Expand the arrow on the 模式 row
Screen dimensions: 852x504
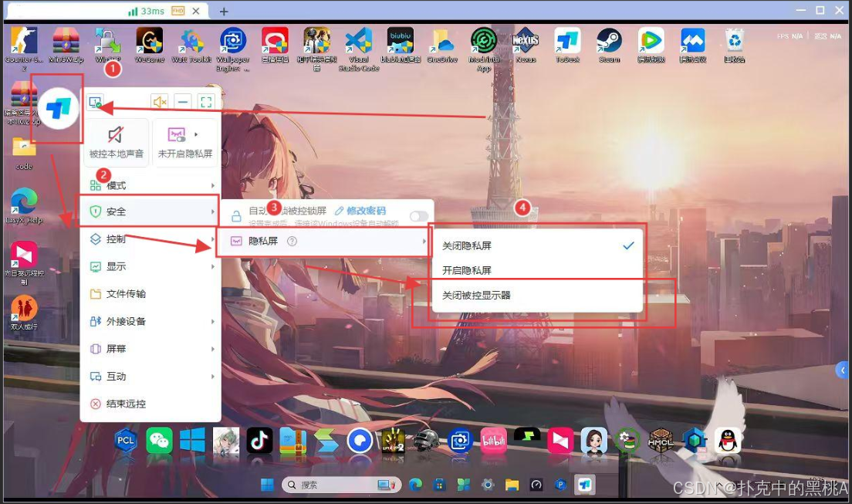click(x=212, y=185)
